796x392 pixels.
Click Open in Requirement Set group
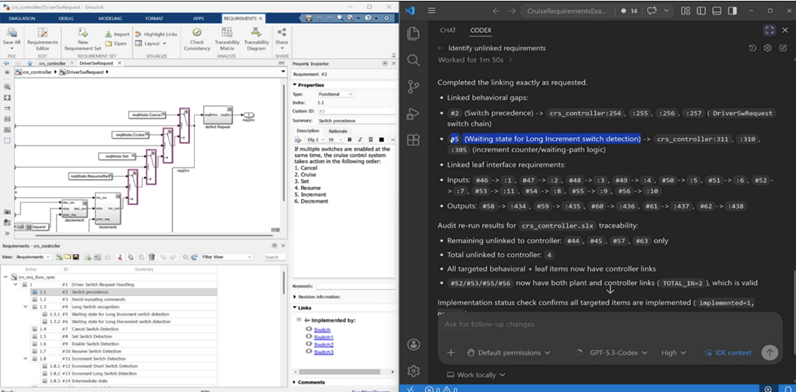pyautogui.click(x=116, y=43)
